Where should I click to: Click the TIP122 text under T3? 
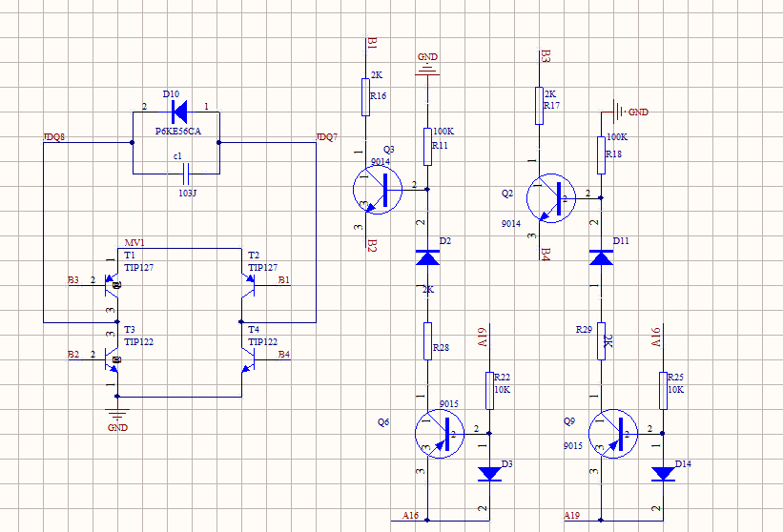pyautogui.click(x=139, y=342)
